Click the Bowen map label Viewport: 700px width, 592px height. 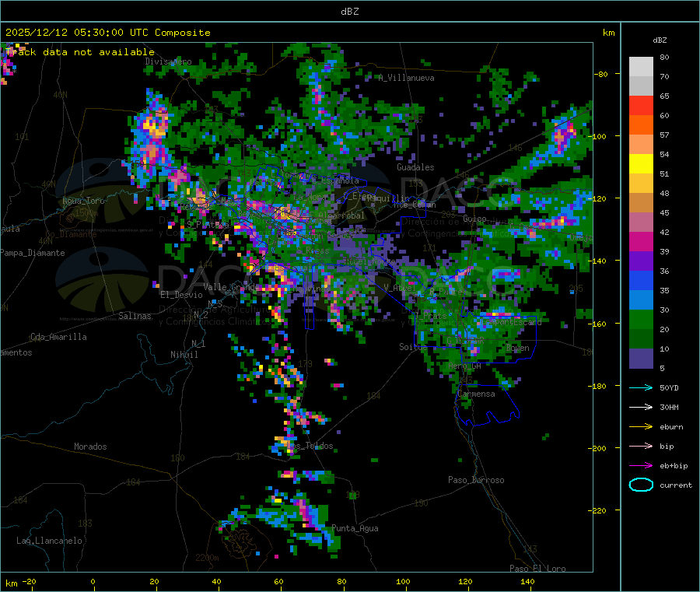(518, 348)
